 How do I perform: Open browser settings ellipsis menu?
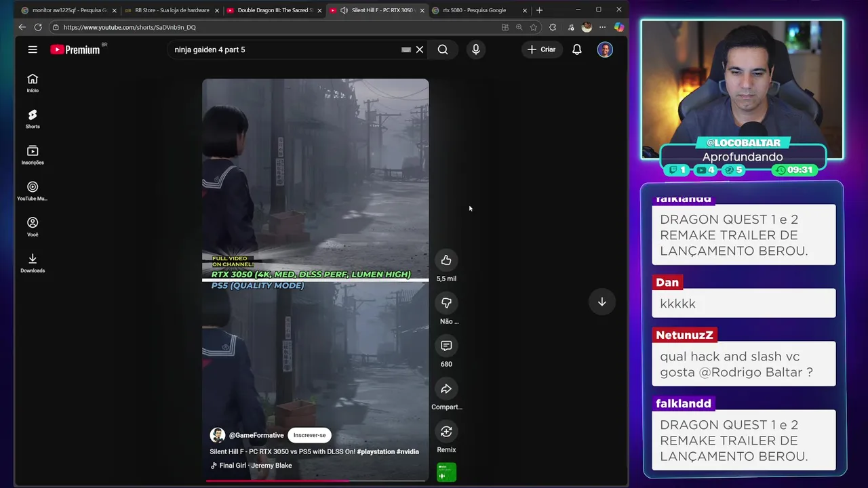[x=602, y=27]
